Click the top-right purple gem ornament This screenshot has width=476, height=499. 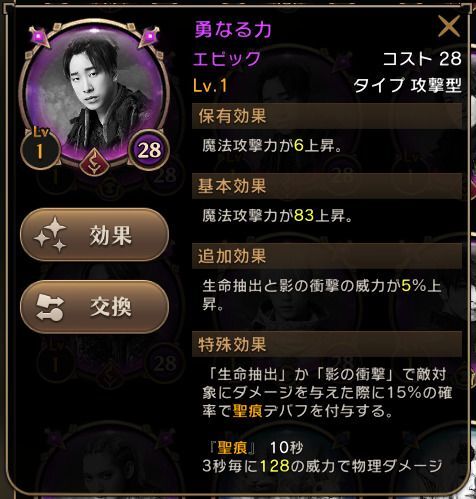coord(149,36)
